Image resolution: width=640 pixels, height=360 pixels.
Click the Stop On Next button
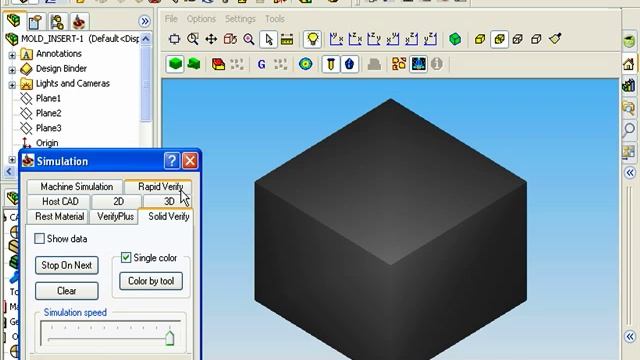tap(67, 265)
